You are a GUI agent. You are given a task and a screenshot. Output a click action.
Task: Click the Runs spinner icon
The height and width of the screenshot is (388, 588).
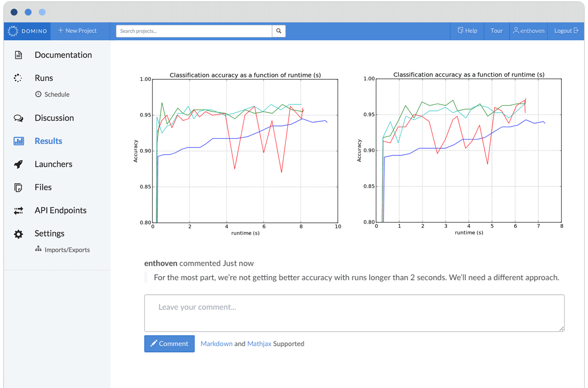click(x=18, y=78)
